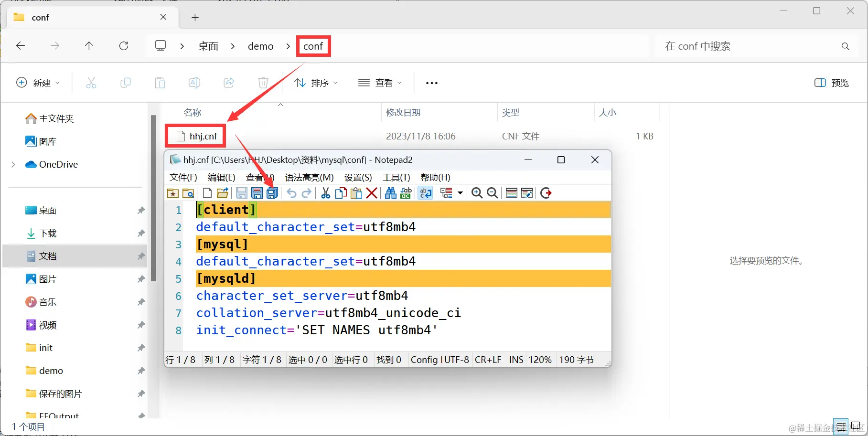Expand chevron after demo in address bar
Viewport: 868px width, 436px height.
click(288, 46)
